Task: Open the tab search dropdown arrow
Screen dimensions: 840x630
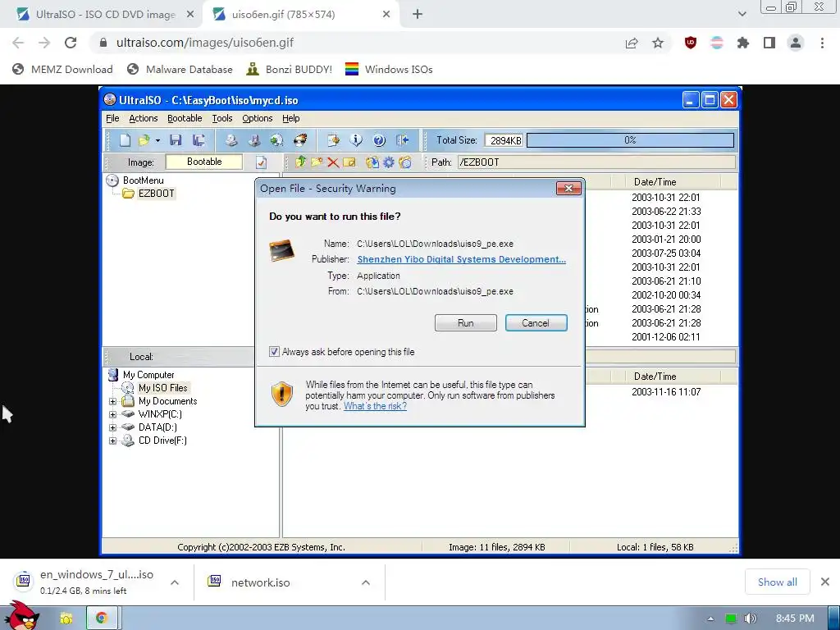Action: pyautogui.click(x=742, y=15)
